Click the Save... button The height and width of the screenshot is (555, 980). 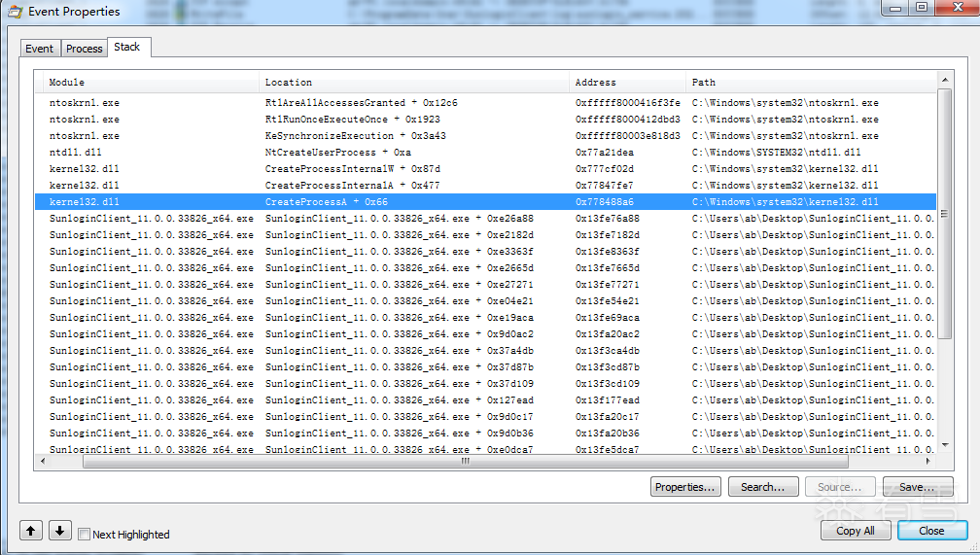tap(918, 487)
